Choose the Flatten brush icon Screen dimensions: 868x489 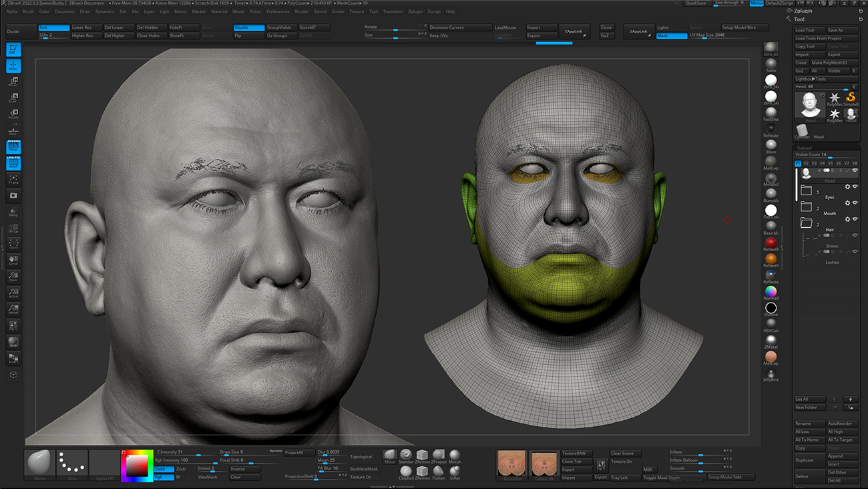pos(439,473)
